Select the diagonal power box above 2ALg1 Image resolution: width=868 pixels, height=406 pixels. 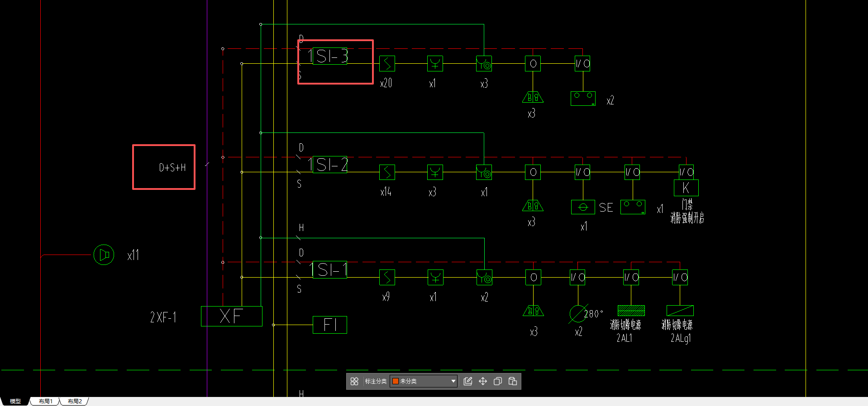pyautogui.click(x=680, y=311)
